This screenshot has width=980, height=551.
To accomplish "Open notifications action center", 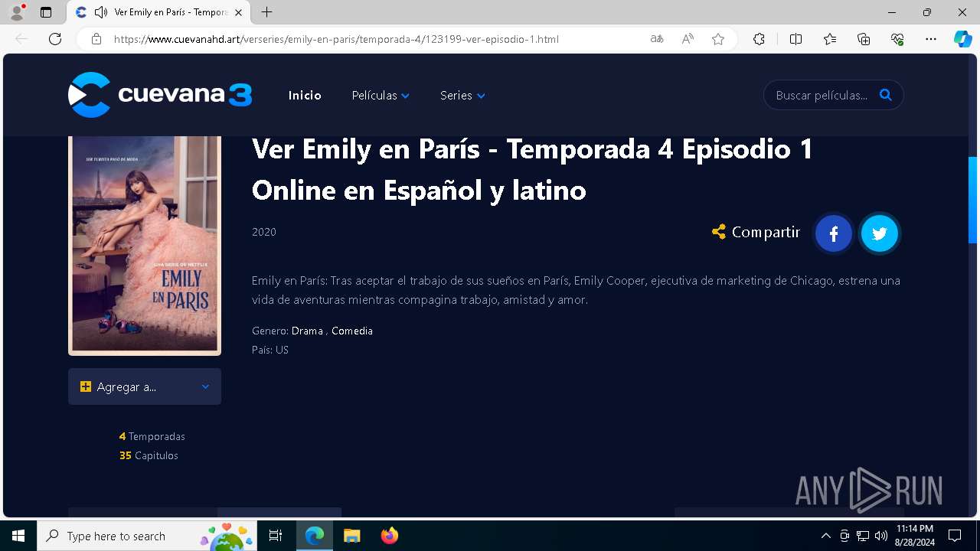I will click(955, 536).
